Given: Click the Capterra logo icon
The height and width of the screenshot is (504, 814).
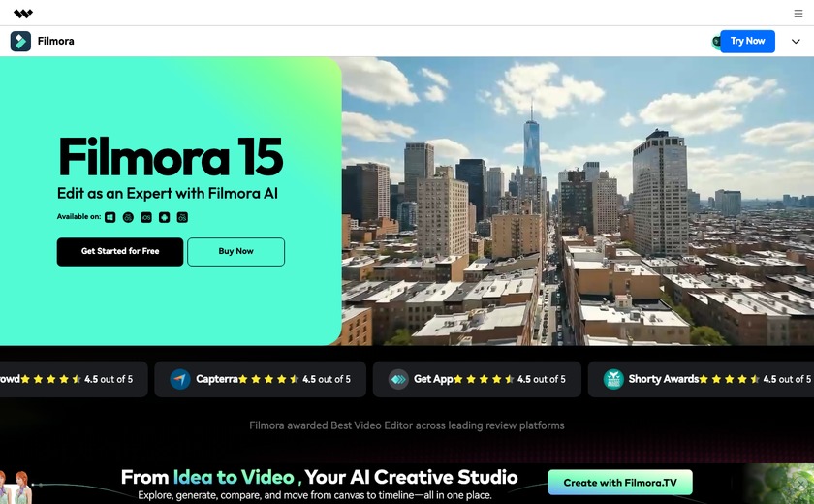Looking at the screenshot, I should [x=180, y=379].
